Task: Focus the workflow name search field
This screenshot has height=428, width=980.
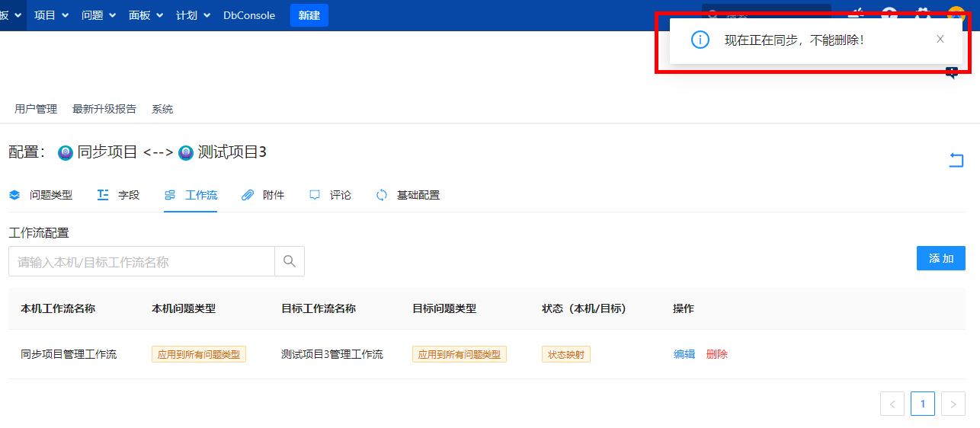Action: 142,261
